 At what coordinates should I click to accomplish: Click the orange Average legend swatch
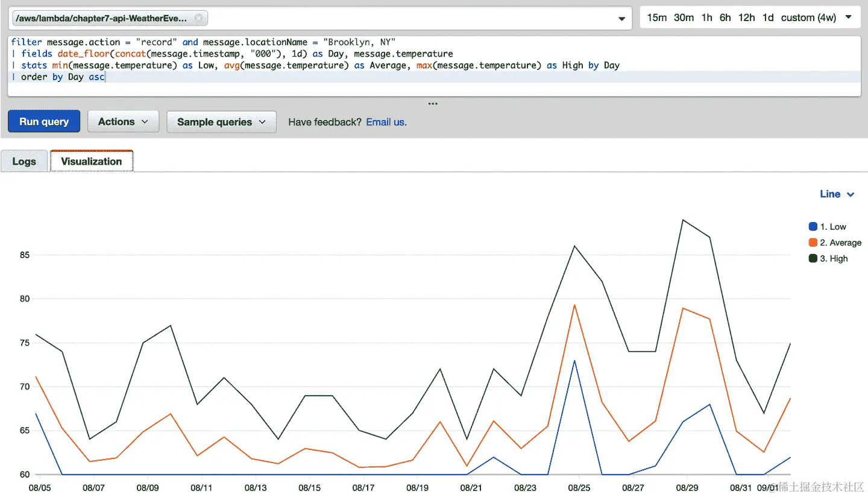pos(813,242)
